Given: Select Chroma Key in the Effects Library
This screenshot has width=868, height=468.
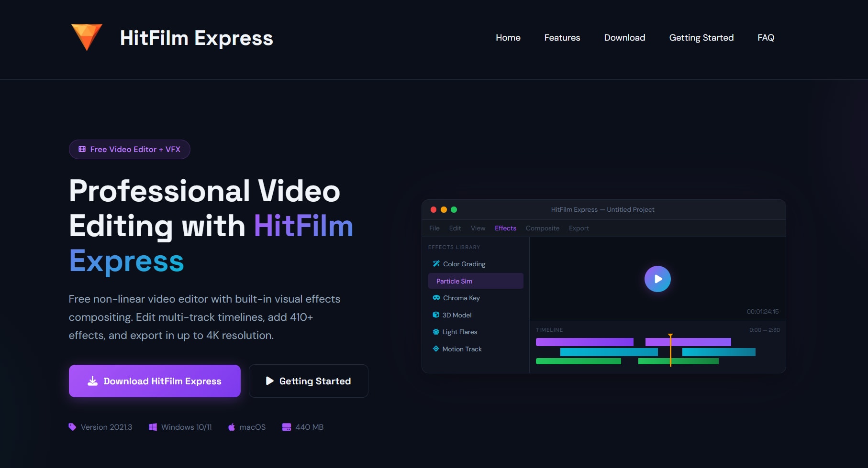Looking at the screenshot, I should [x=476, y=298].
